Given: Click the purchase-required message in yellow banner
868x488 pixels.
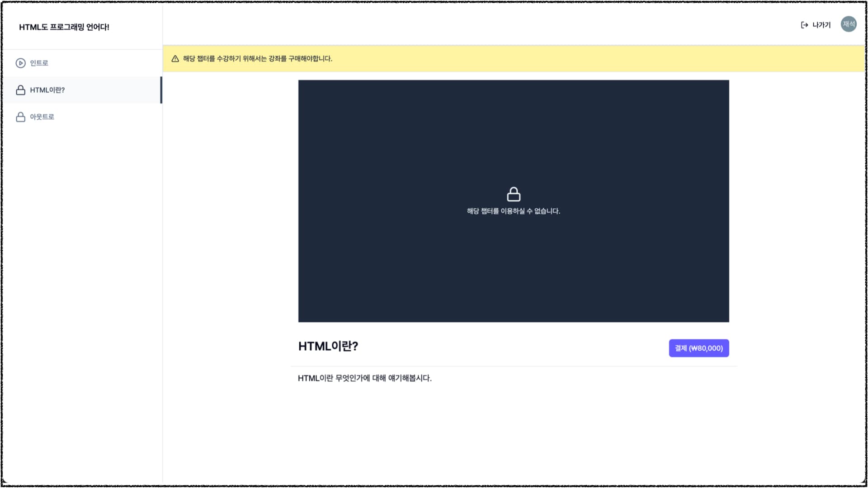Looking at the screenshot, I should click(x=257, y=59).
